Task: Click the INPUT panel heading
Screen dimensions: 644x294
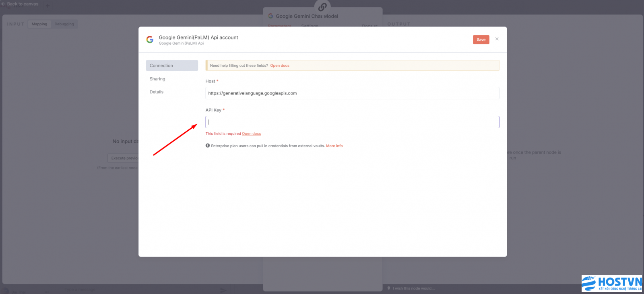Action: tap(16, 24)
